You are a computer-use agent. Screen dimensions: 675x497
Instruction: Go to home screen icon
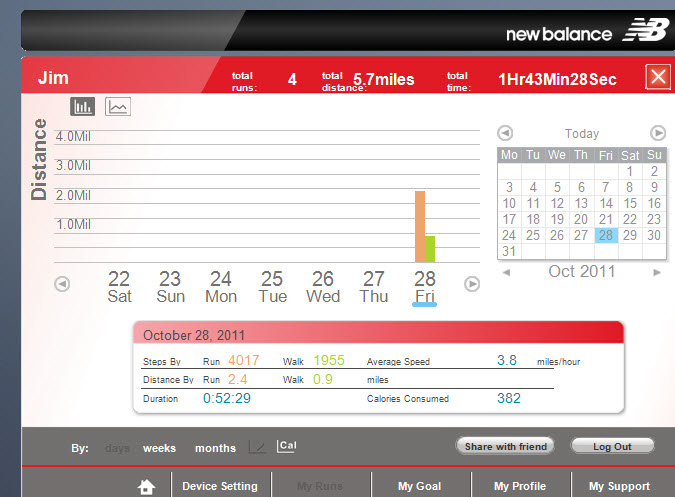click(147, 487)
